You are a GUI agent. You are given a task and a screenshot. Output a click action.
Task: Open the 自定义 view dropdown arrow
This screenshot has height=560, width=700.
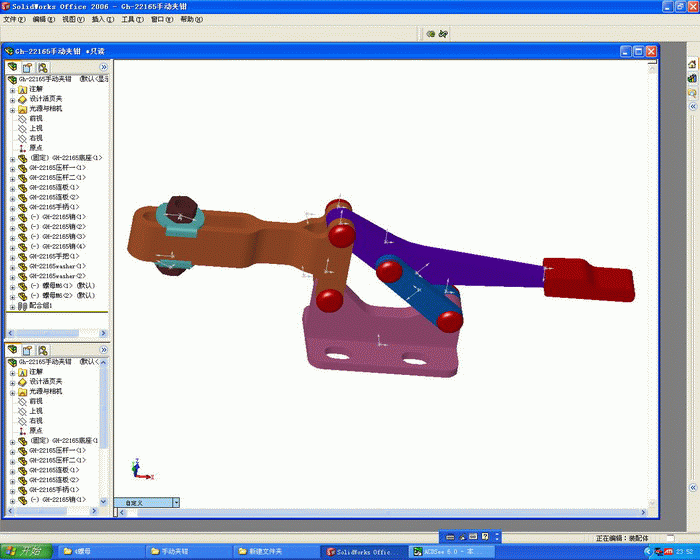click(176, 502)
